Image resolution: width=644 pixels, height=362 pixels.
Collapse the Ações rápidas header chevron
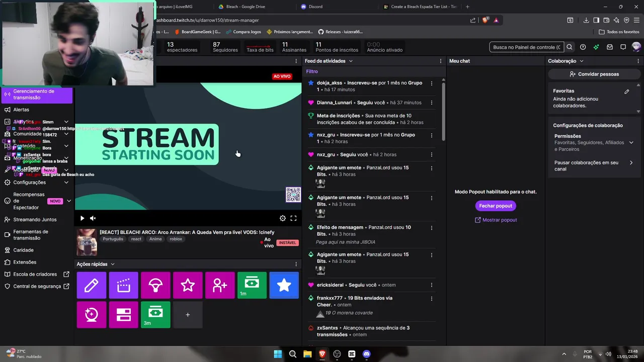click(113, 264)
